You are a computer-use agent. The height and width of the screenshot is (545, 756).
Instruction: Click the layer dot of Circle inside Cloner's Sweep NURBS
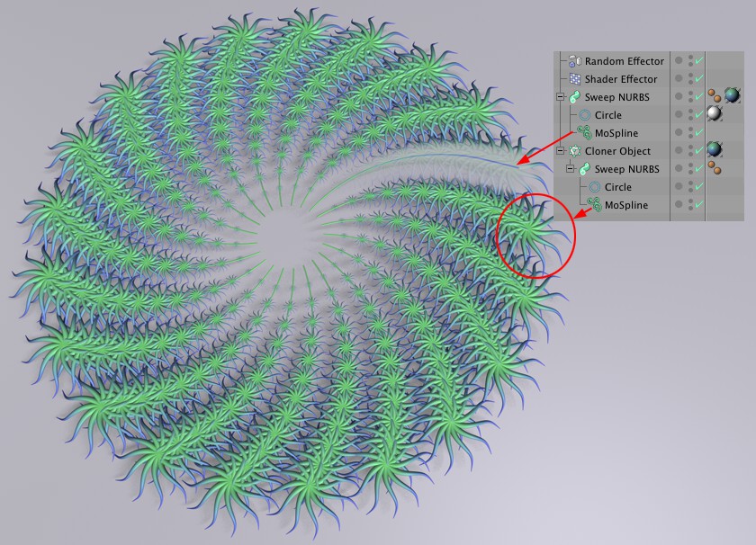679,186
